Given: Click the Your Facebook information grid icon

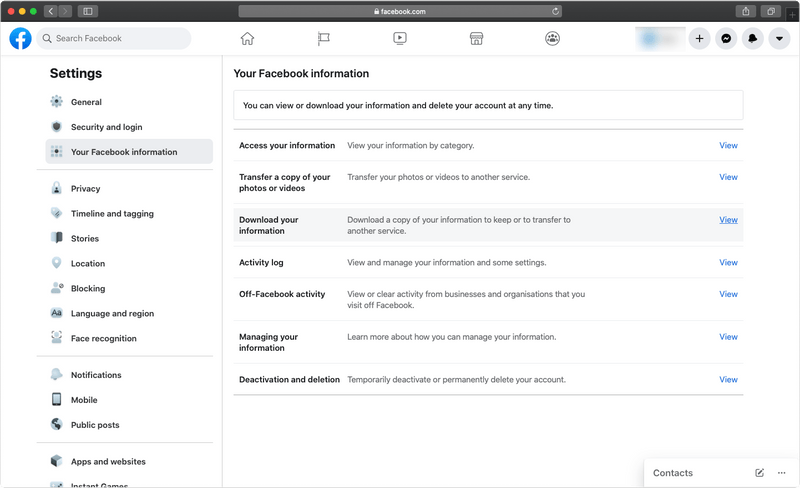Looking at the screenshot, I should click(x=57, y=151).
